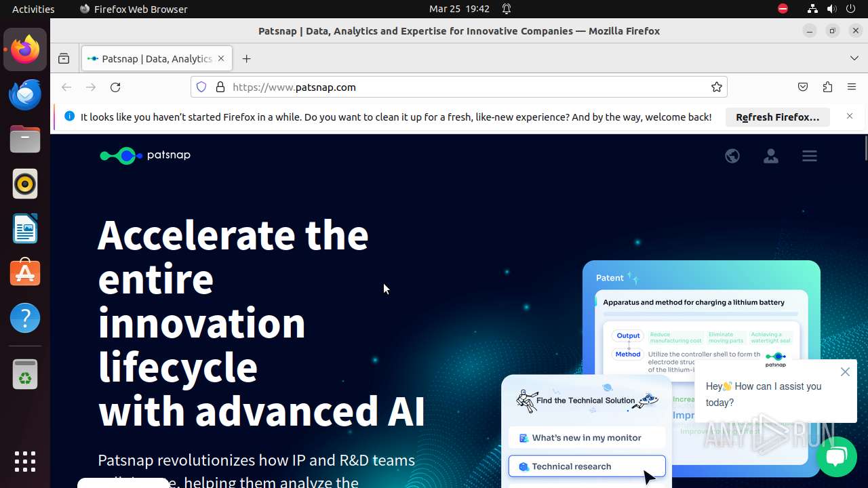The image size is (868, 488).
Task: Launch Thunderbird Mail from the dock
Action: point(25,94)
